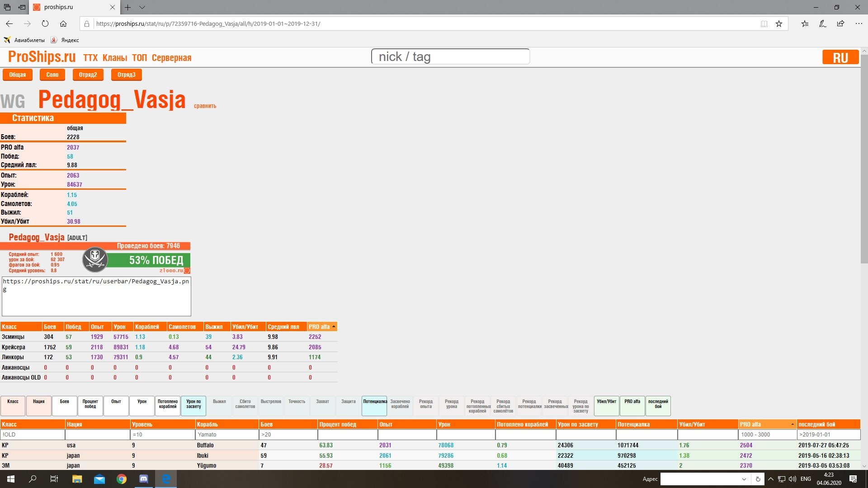Open the Action Center notifications icon

[853, 479]
